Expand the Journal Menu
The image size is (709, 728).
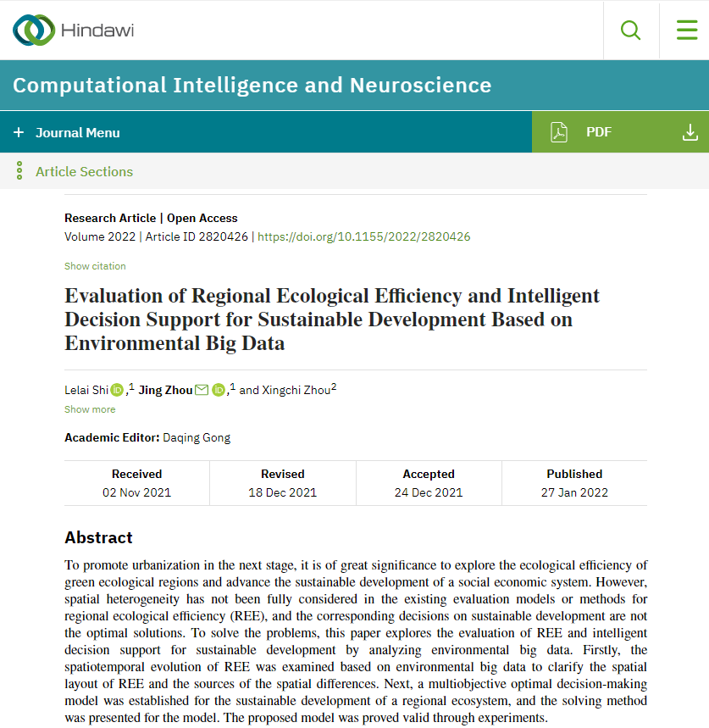pyautogui.click(x=68, y=132)
